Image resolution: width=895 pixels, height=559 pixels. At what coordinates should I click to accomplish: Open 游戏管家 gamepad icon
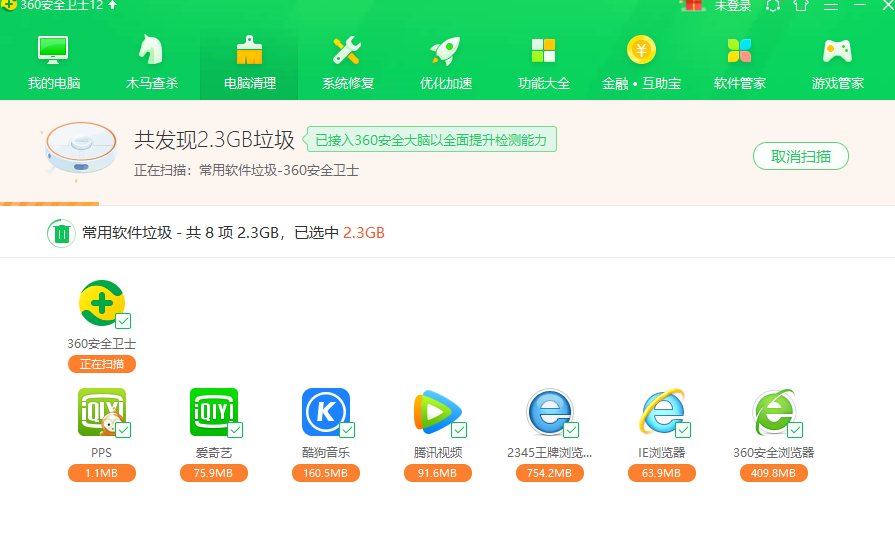[x=837, y=51]
